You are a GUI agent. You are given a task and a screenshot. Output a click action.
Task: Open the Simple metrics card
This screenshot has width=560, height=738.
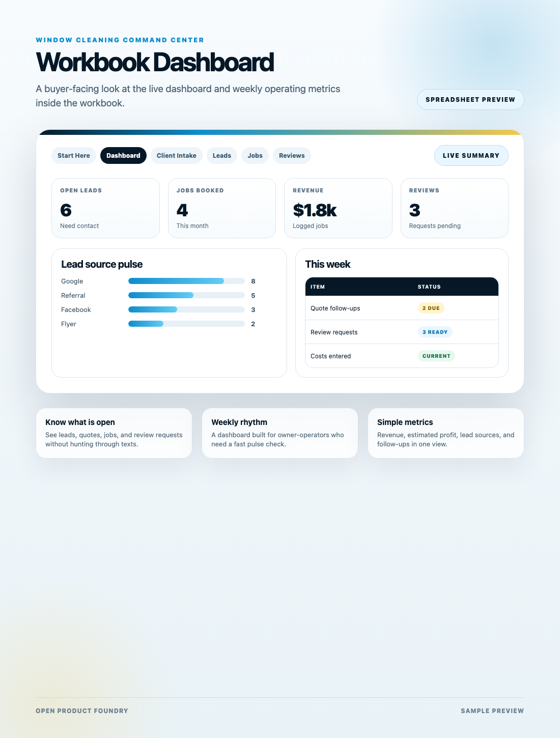pyautogui.click(x=446, y=433)
